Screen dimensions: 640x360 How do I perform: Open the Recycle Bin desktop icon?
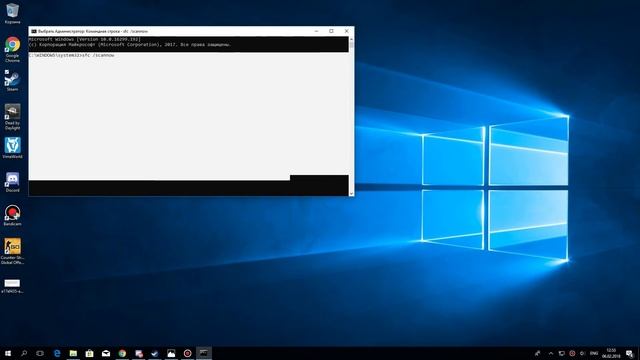(x=12, y=13)
